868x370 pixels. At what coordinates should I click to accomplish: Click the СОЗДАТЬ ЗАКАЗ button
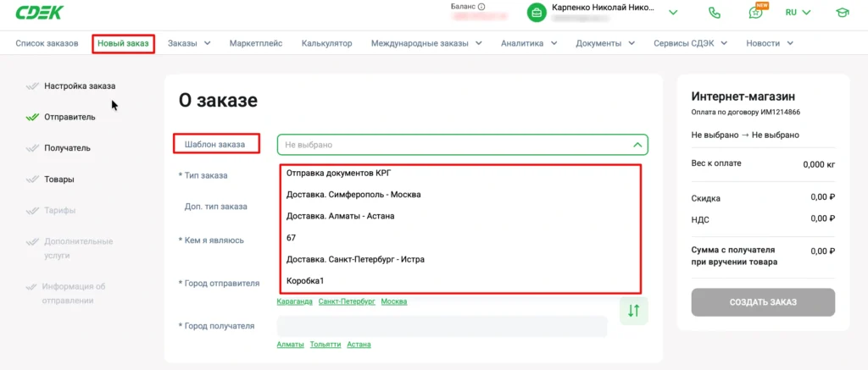point(763,302)
